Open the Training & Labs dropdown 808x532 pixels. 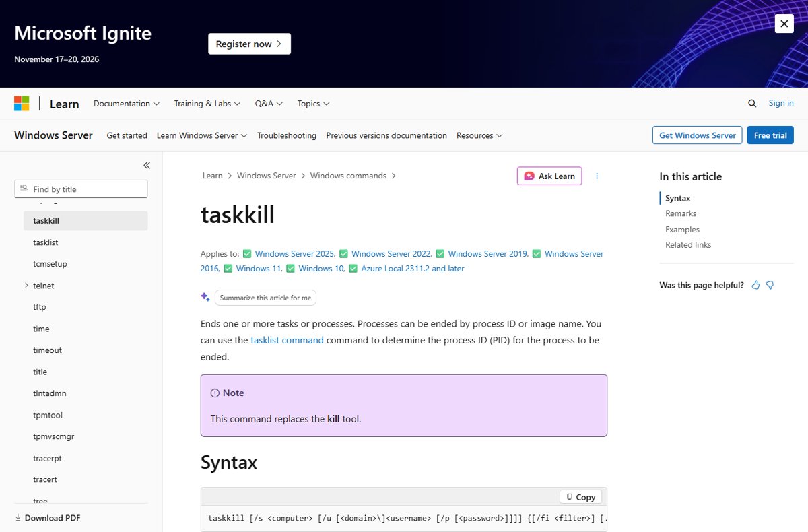pyautogui.click(x=207, y=104)
